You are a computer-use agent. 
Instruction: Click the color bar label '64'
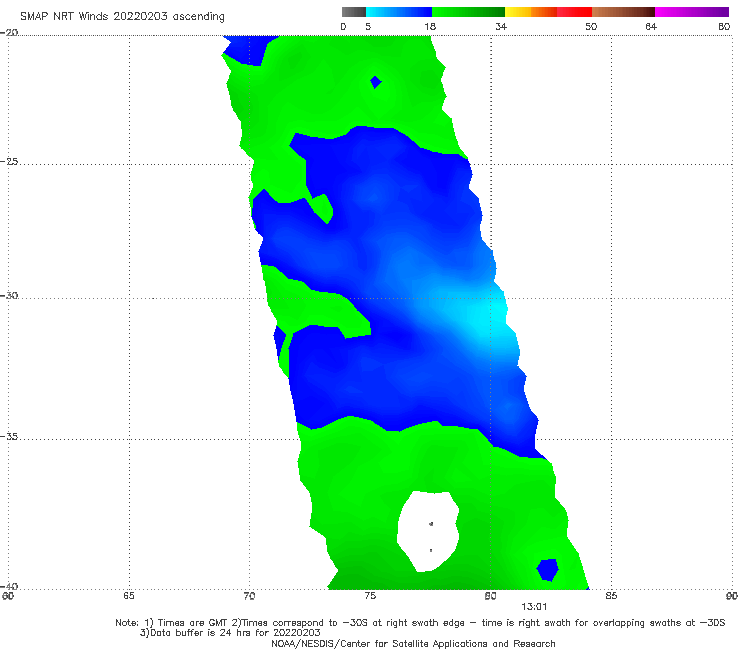(651, 26)
